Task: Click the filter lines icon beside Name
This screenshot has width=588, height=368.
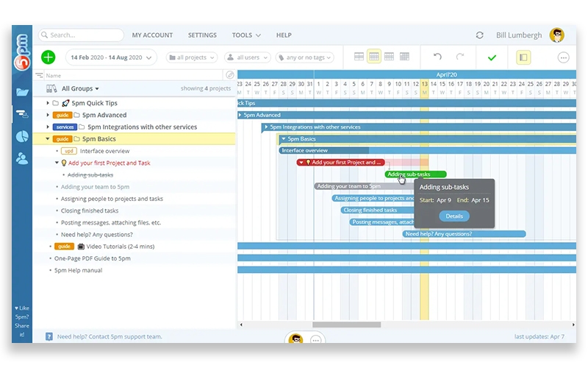Action: pyautogui.click(x=39, y=76)
